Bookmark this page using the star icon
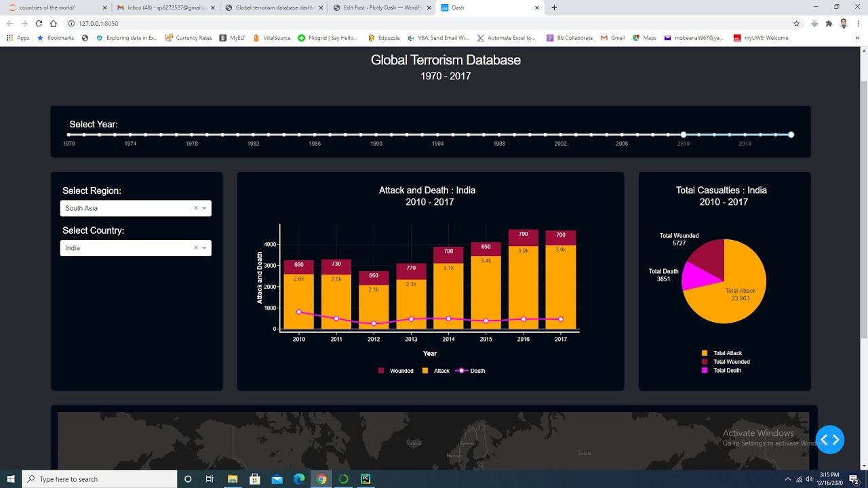 tap(795, 22)
